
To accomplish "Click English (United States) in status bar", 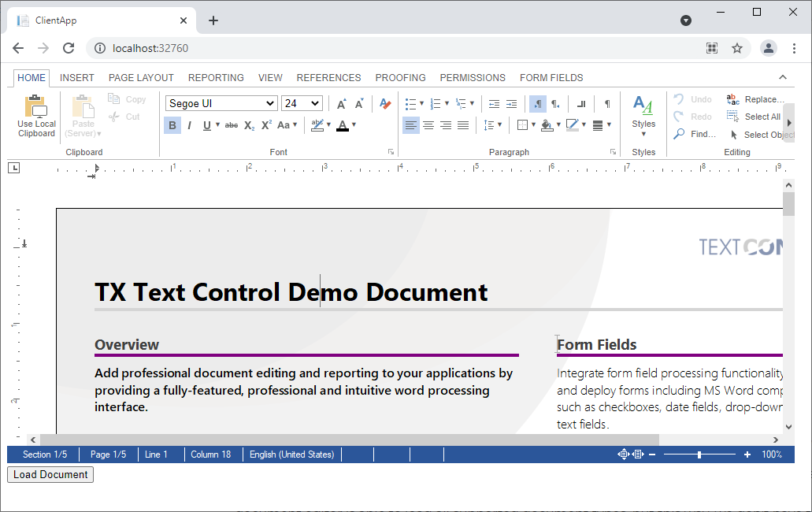I will click(x=291, y=454).
